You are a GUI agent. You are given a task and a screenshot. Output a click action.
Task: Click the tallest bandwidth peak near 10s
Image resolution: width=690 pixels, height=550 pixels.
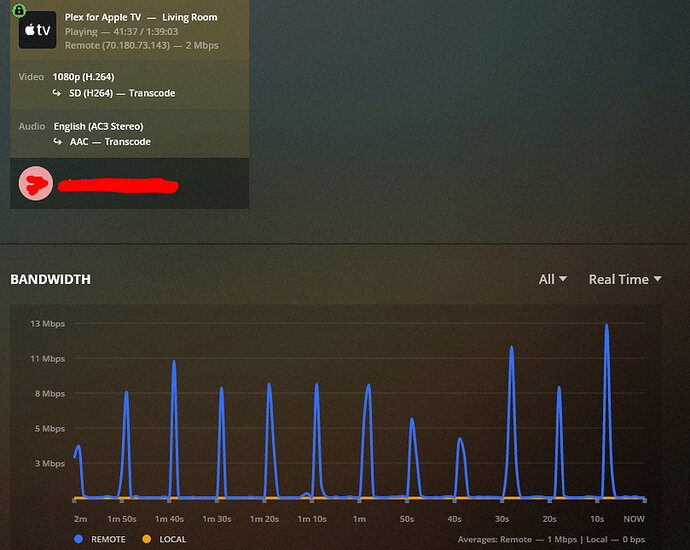[x=607, y=326]
